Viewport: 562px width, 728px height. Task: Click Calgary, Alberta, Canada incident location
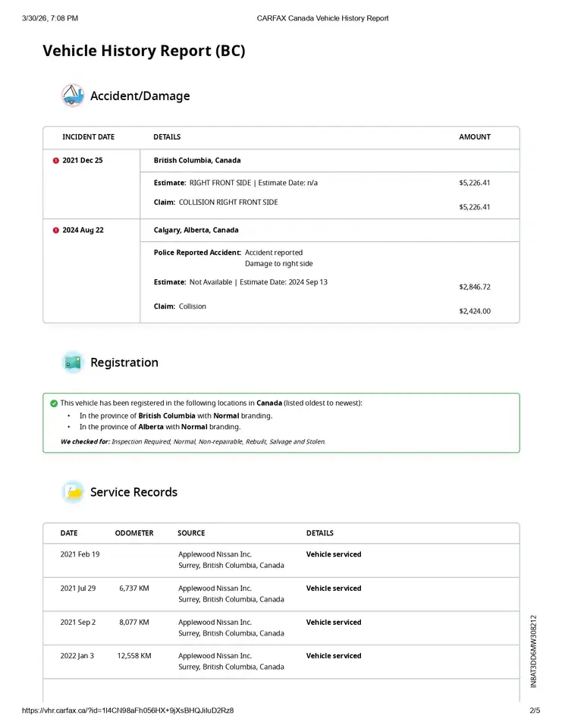(x=196, y=230)
